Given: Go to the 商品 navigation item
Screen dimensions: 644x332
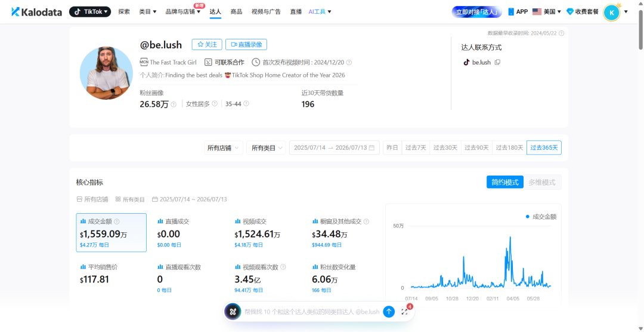Looking at the screenshot, I should tap(237, 12).
